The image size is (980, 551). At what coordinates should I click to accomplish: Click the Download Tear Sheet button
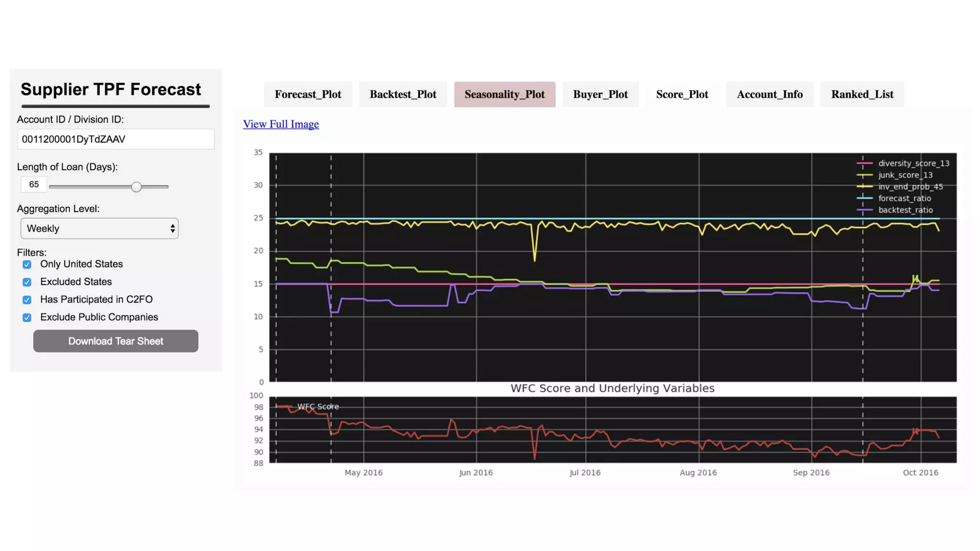click(x=116, y=341)
